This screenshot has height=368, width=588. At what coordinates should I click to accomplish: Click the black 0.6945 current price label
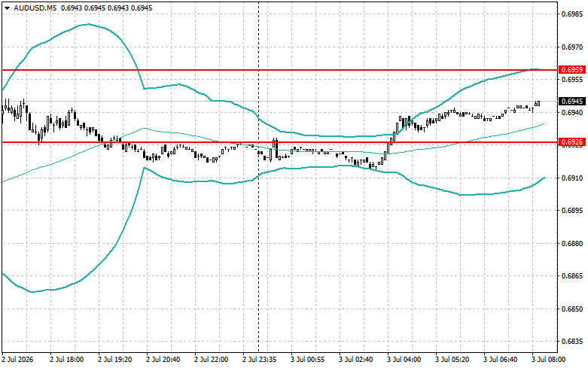tap(572, 101)
